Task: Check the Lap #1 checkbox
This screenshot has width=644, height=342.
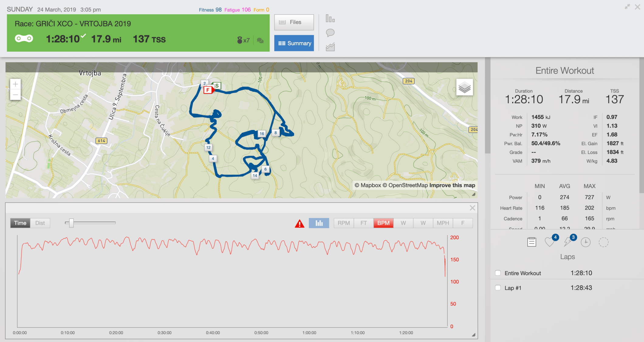Action: point(498,288)
